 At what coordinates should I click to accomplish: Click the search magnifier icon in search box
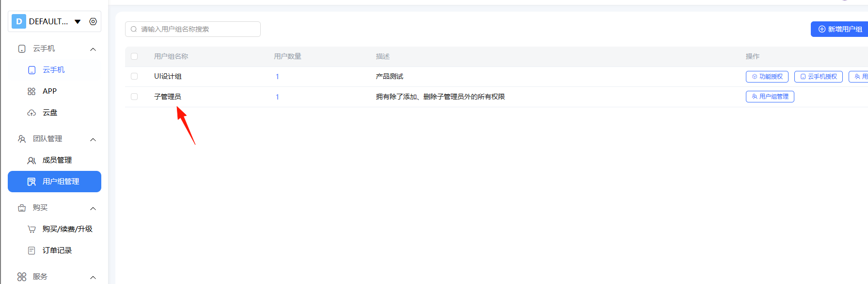click(134, 29)
